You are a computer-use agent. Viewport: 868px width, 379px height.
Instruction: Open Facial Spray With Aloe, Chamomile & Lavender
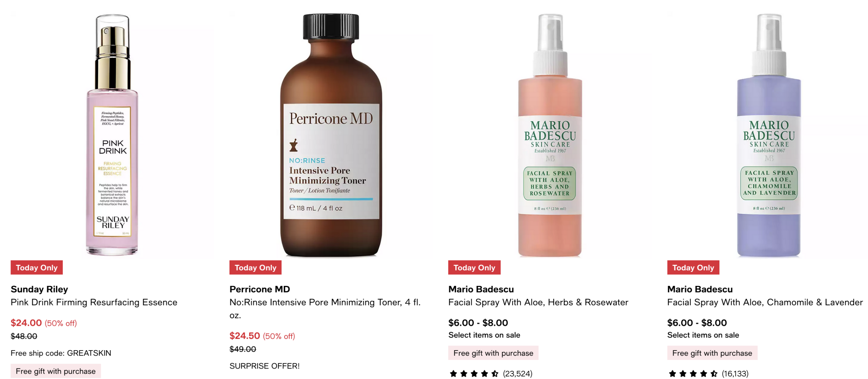click(765, 302)
